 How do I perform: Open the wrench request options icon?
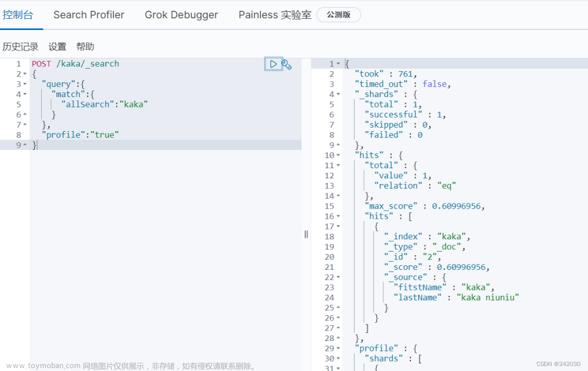click(x=286, y=65)
